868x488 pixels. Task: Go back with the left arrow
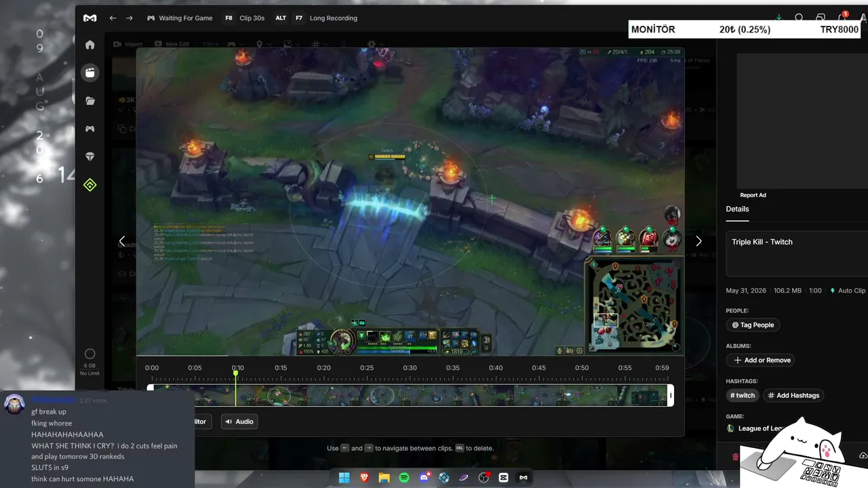[113, 18]
